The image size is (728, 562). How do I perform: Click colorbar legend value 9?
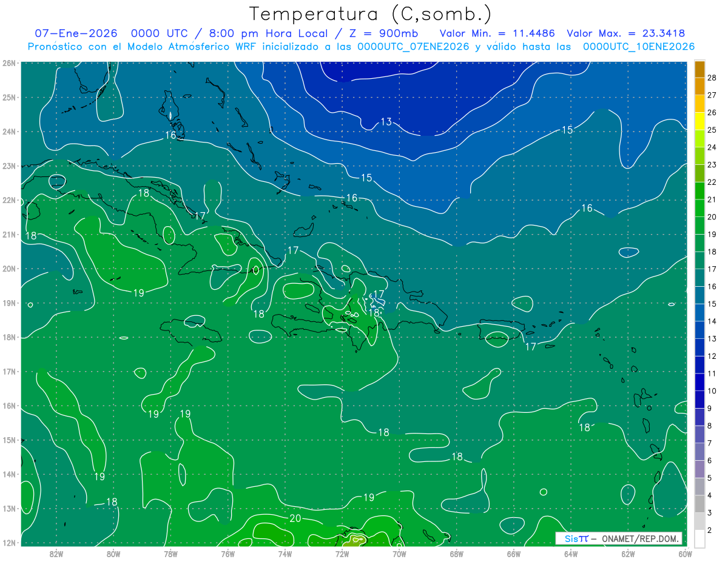(x=710, y=409)
